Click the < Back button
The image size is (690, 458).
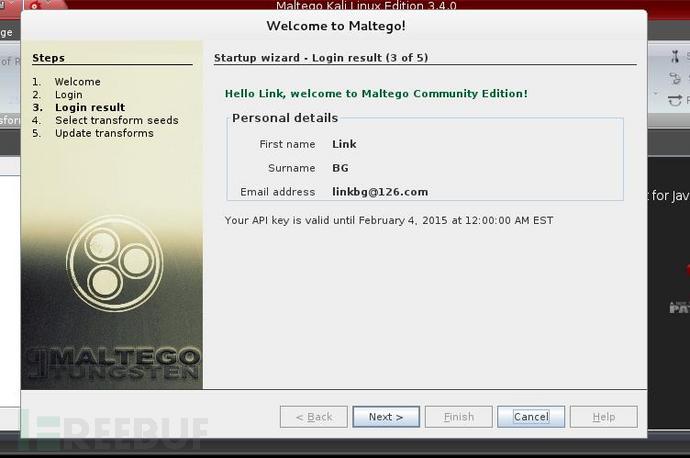click(314, 417)
